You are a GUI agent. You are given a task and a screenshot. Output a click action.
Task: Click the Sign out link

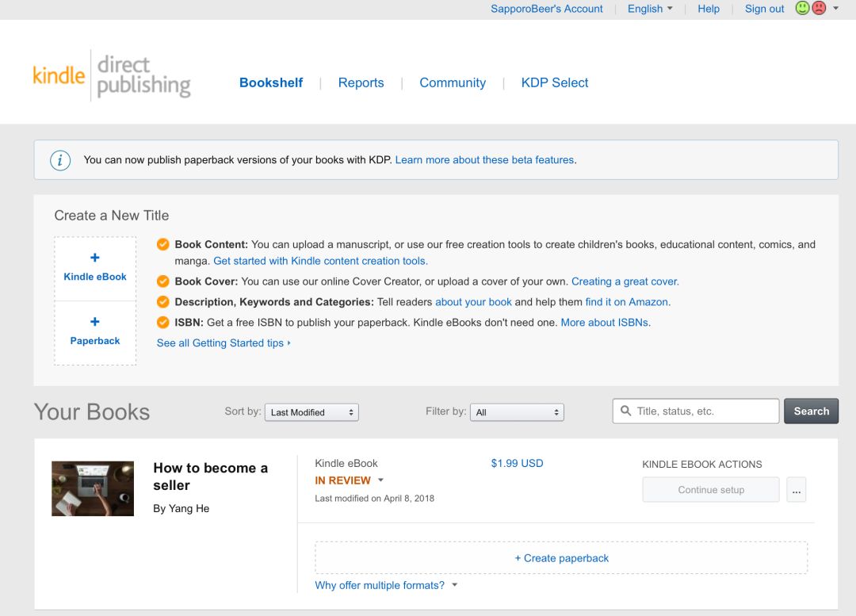click(764, 9)
